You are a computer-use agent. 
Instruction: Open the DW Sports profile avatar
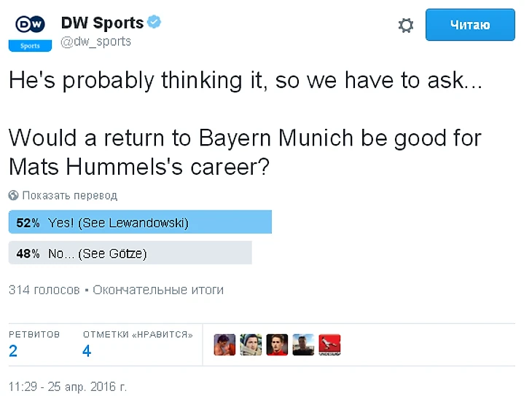[x=30, y=31]
